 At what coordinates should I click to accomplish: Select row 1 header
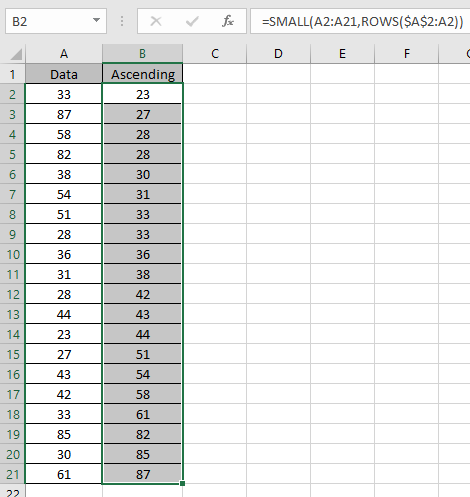(x=12, y=74)
